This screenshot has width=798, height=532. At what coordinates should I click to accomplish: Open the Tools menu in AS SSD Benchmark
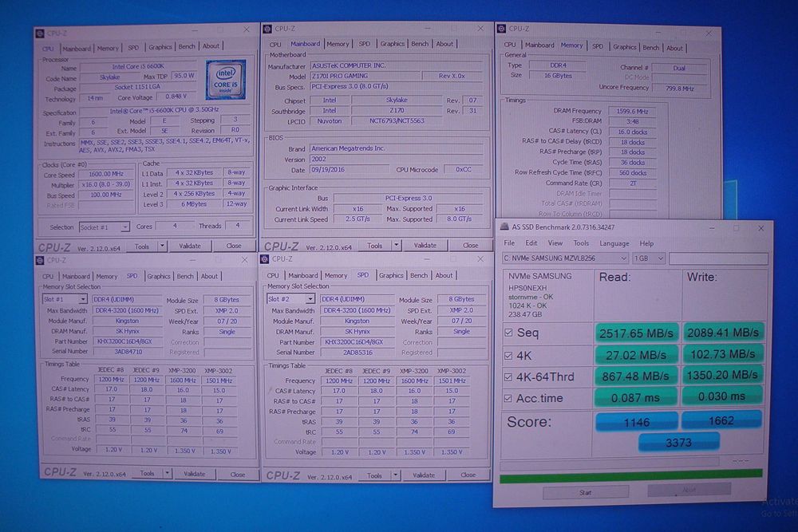[x=581, y=243]
